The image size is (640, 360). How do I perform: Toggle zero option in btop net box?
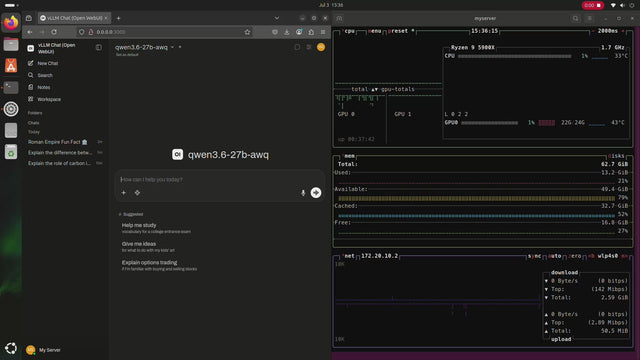click(575, 256)
